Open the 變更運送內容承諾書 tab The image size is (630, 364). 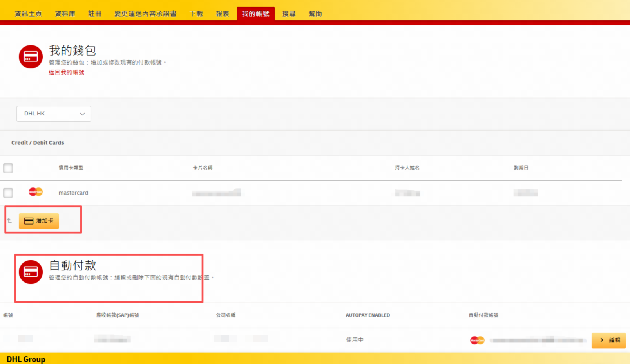(145, 14)
